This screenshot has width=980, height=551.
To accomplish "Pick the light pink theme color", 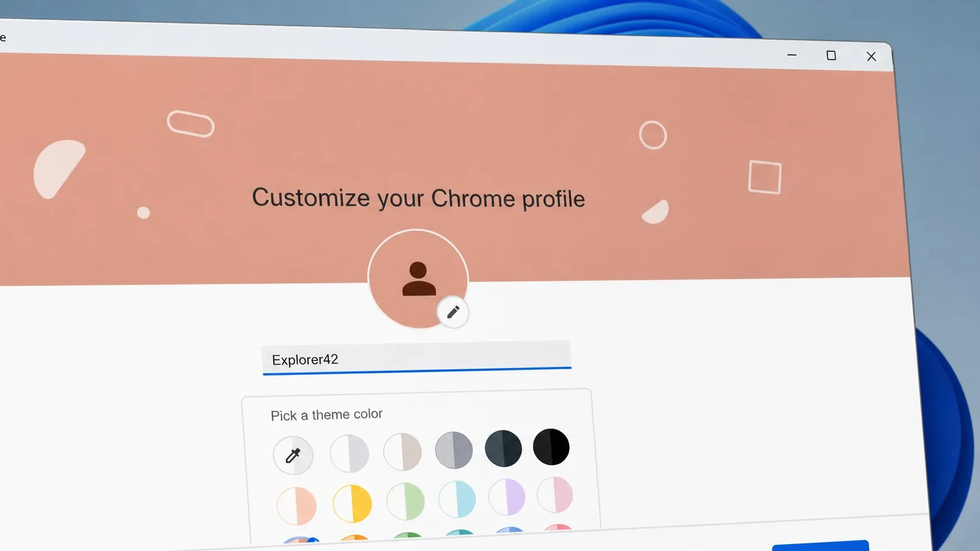I will click(555, 495).
